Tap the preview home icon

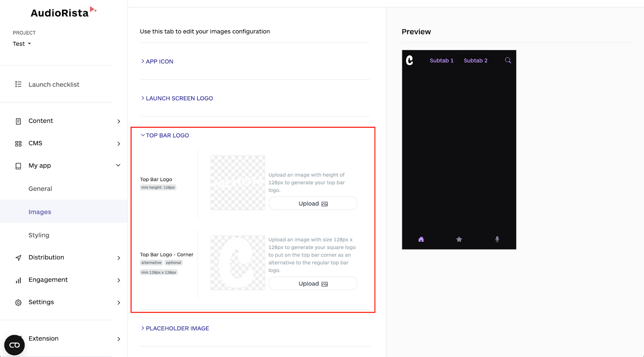coord(421,239)
